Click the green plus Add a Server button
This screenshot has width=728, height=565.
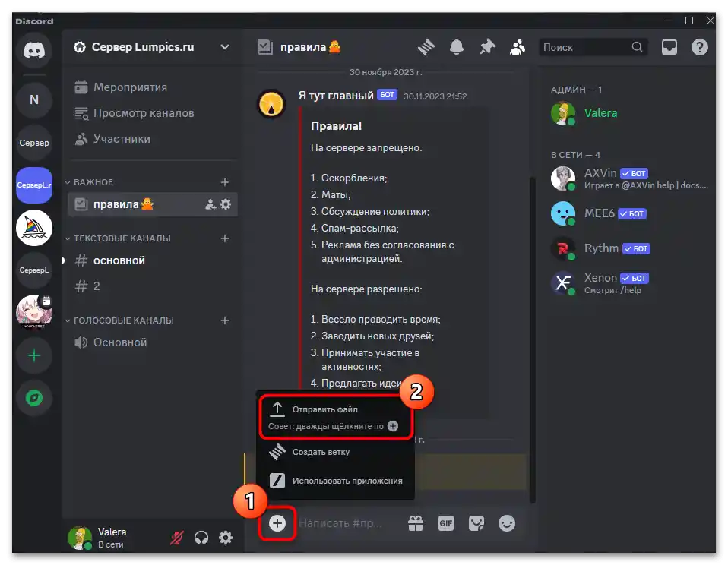click(34, 356)
